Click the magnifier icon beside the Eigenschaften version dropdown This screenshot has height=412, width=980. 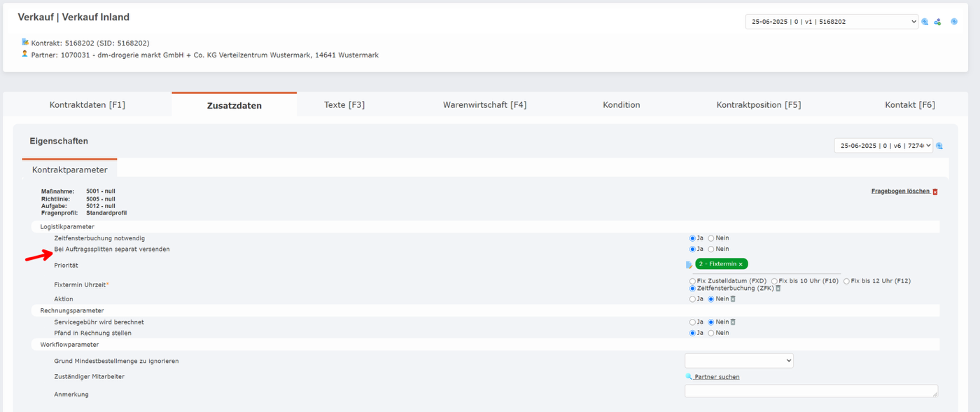coord(939,146)
